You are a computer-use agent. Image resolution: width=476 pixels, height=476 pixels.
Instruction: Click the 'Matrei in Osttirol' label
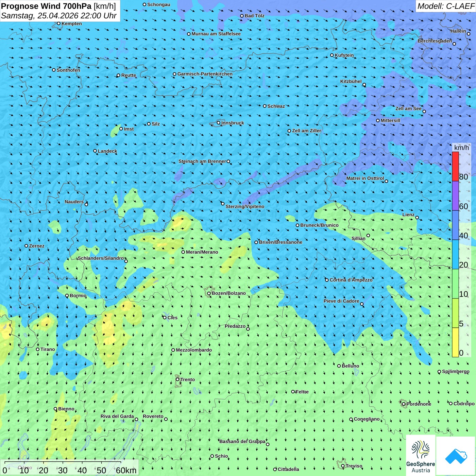click(x=365, y=178)
